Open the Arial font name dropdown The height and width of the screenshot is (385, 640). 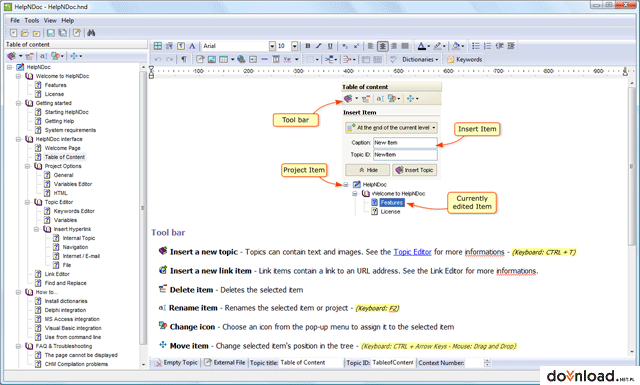(x=272, y=46)
